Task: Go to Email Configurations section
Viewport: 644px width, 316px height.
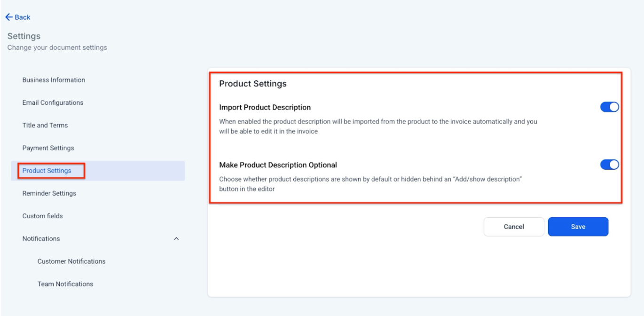Action: coord(53,103)
